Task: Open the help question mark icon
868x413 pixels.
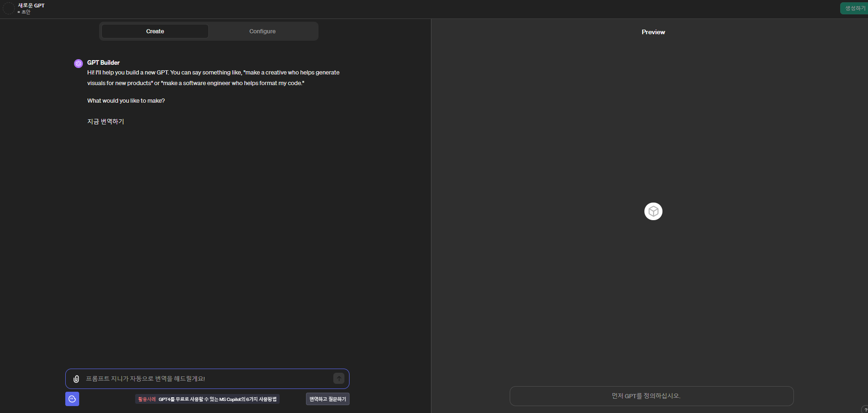Action: (865, 410)
